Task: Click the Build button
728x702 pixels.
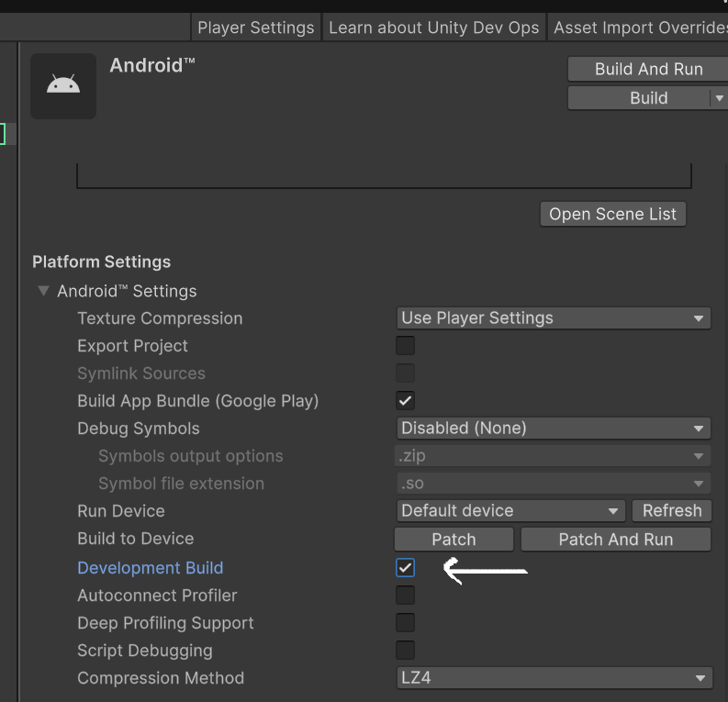Action: pos(639,98)
